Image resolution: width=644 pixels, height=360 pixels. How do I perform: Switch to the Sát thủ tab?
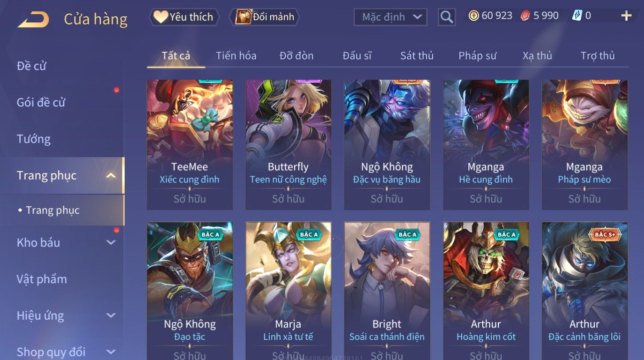[x=417, y=56]
